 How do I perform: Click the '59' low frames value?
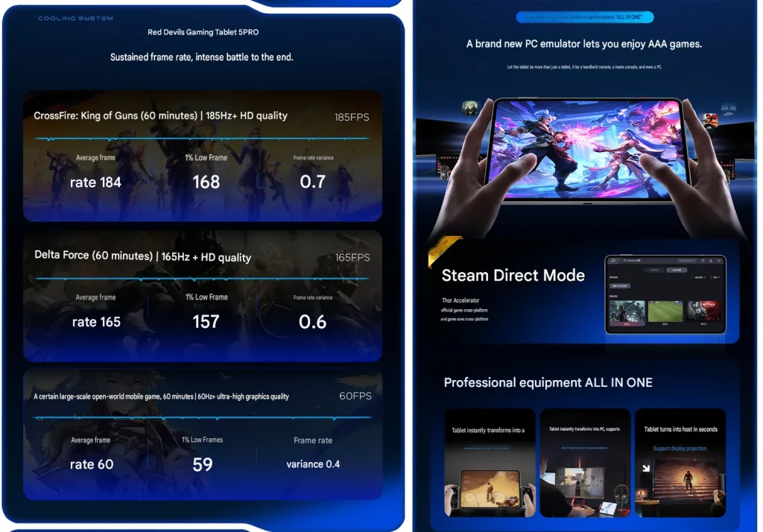[x=203, y=464]
